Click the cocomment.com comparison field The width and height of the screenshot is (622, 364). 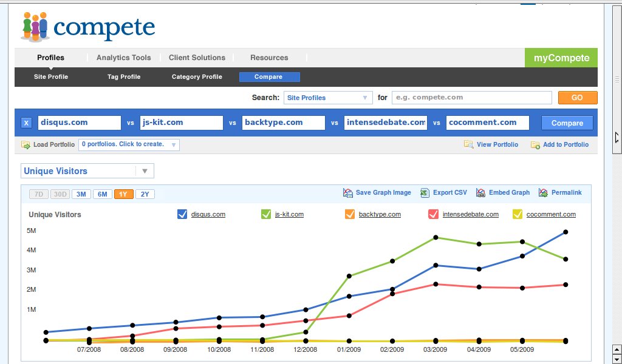pyautogui.click(x=488, y=123)
